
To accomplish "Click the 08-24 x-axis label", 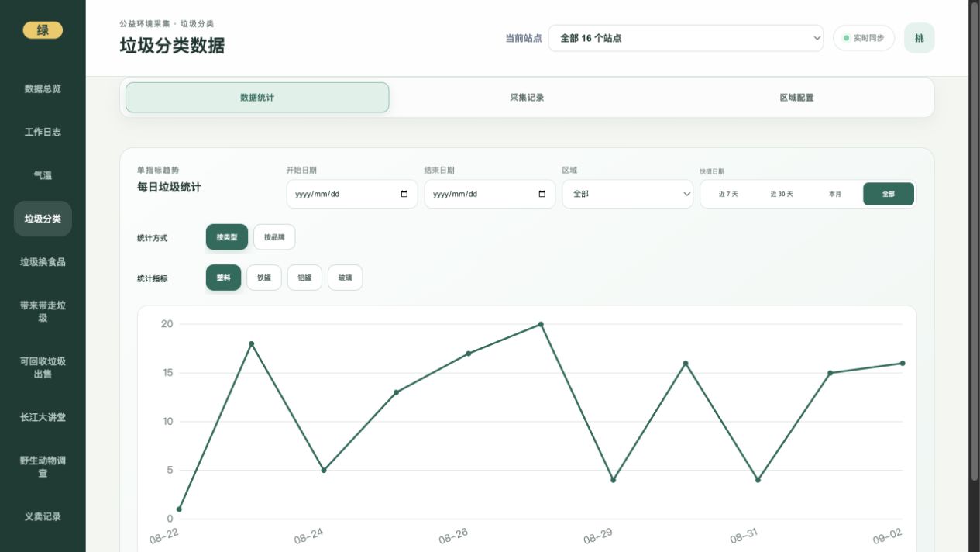I will [308, 536].
